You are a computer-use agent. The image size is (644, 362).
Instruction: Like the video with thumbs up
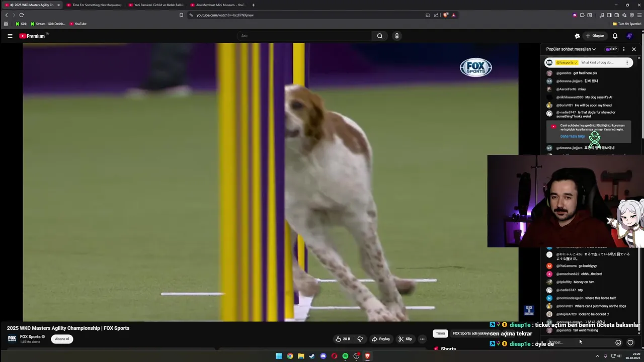pos(343,339)
